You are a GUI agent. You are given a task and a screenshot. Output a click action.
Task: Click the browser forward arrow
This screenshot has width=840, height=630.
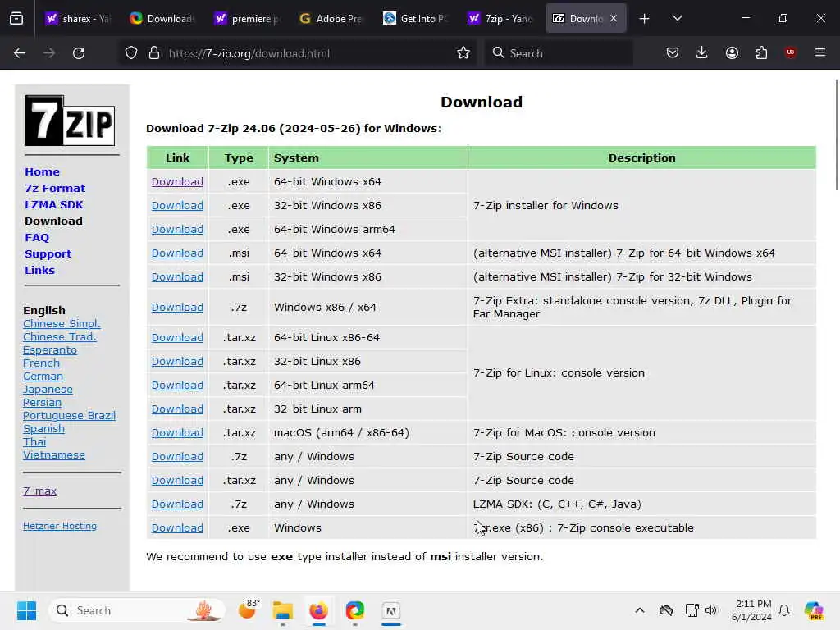click(48, 53)
